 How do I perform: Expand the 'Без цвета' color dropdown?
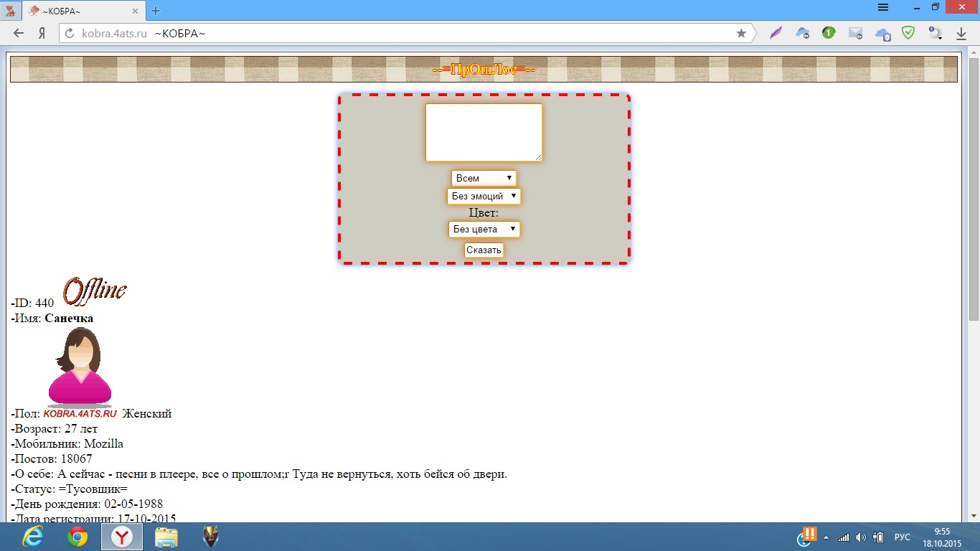point(484,229)
